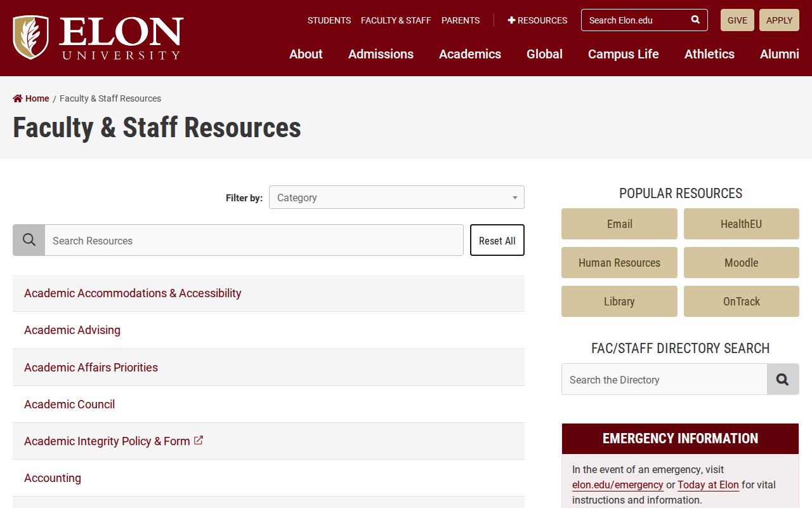
Task: Open the Alumni menu
Action: 780,54
